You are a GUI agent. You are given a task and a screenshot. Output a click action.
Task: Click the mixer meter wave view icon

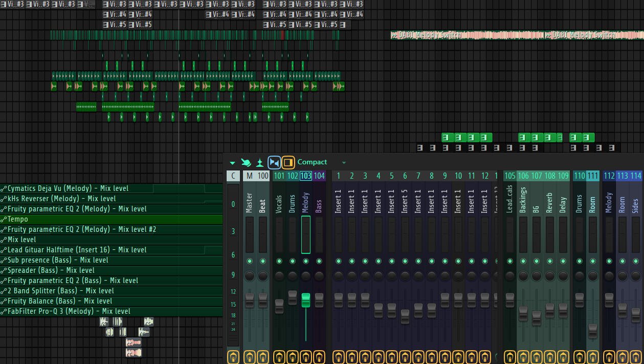(x=260, y=163)
